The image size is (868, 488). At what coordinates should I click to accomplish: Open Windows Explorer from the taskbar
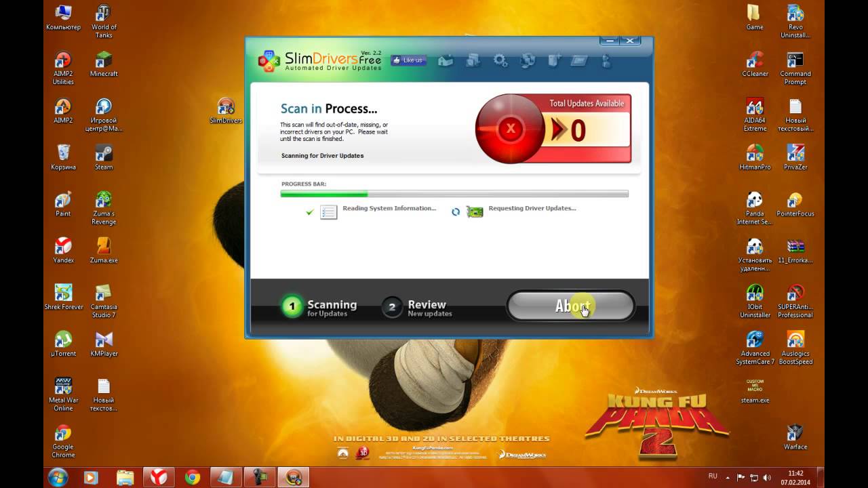coord(125,477)
